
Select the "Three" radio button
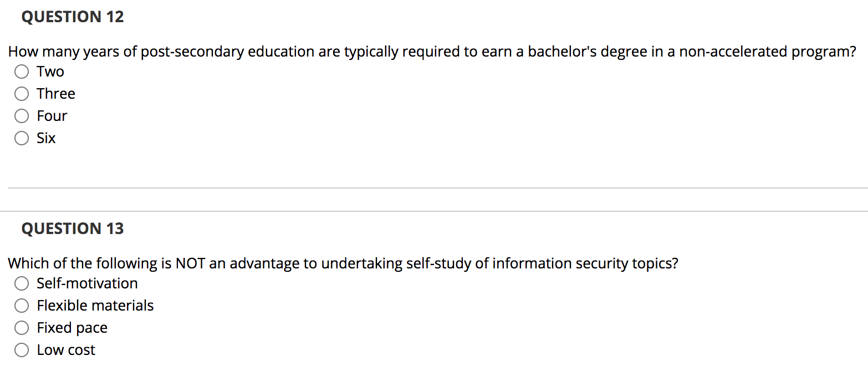click(x=22, y=94)
